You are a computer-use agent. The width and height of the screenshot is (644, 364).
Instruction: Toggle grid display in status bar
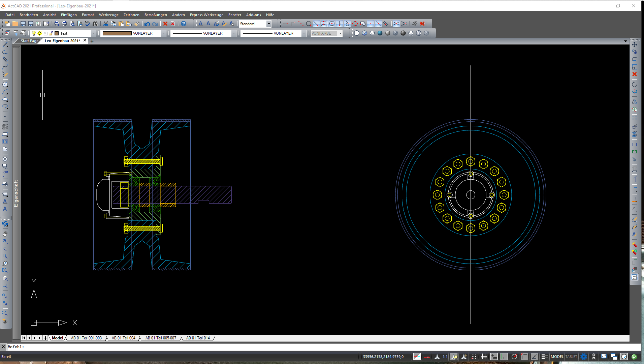point(484,357)
